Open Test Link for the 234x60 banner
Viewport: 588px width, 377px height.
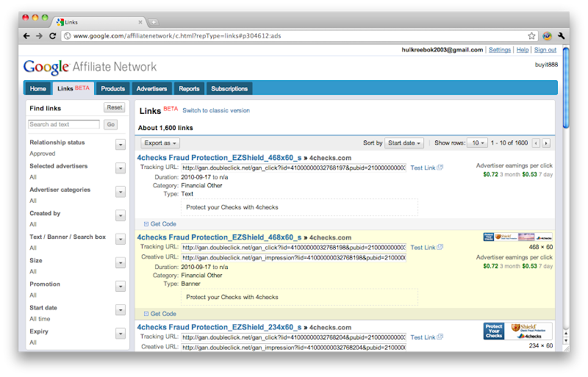coord(426,337)
